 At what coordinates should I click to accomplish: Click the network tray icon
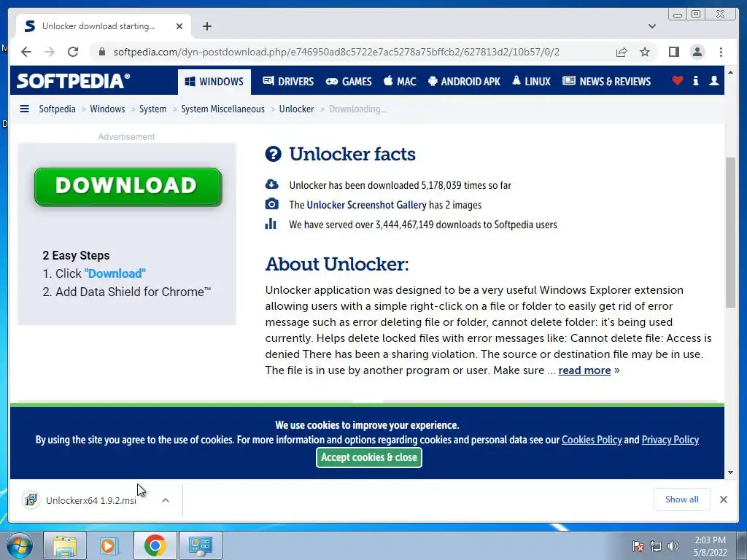click(656, 546)
